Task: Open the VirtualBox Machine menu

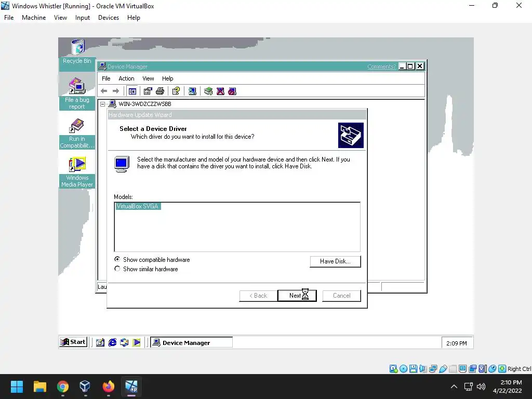Action: [x=34, y=18]
